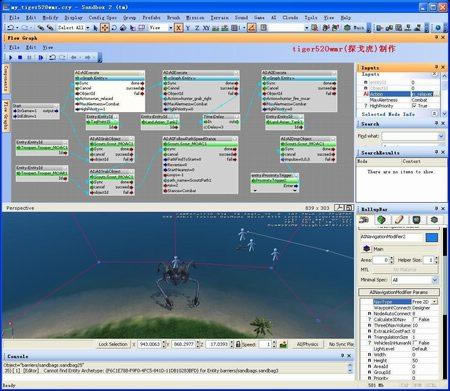This screenshot has height=391, width=450.
Task: Click the Speed value stepper
Action: pyautogui.click(x=274, y=344)
